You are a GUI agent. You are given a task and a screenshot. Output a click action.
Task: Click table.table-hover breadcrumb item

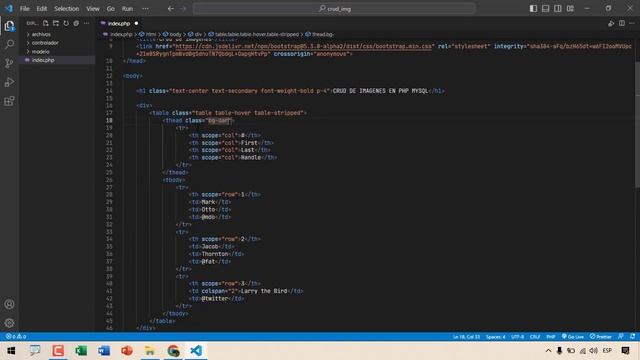[256, 34]
